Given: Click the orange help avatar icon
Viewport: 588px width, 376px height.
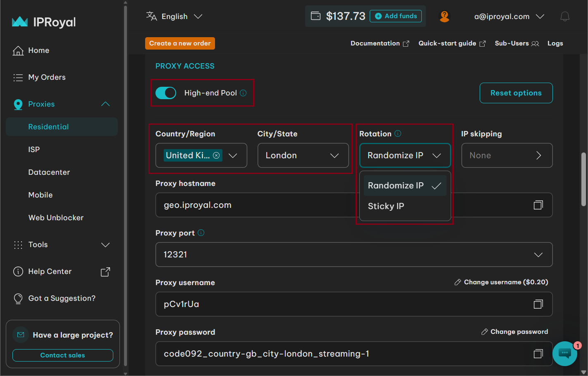Looking at the screenshot, I should 445,17.
